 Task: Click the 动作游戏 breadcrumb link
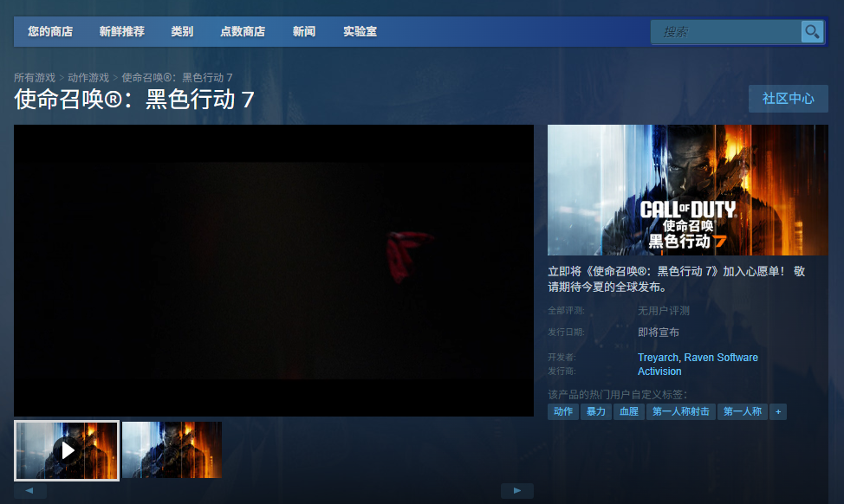[x=88, y=77]
